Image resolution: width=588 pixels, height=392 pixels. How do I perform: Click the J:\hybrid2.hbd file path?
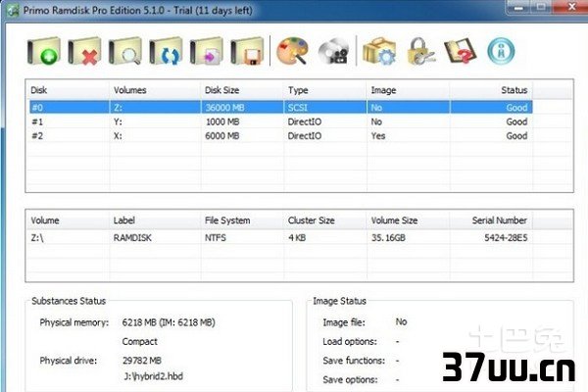coord(154,376)
